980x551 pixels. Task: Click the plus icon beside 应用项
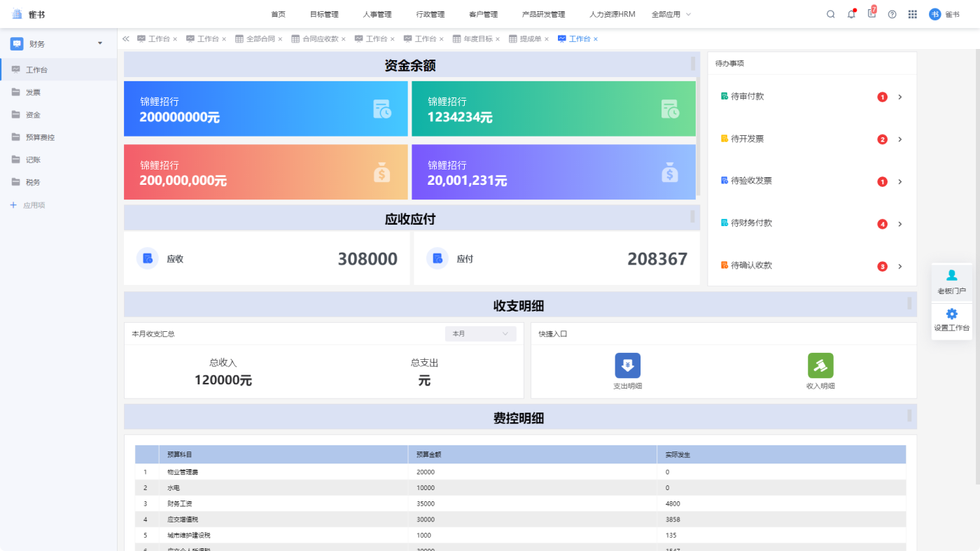[13, 205]
